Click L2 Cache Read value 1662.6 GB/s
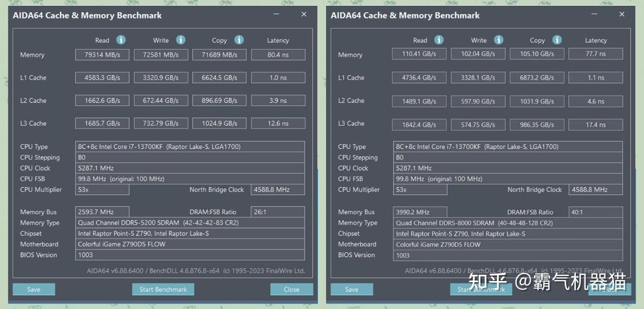This screenshot has height=309, width=644. 102,100
